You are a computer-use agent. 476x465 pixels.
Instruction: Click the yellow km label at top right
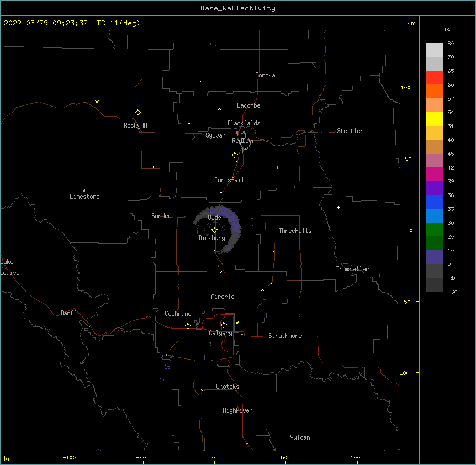(x=411, y=23)
